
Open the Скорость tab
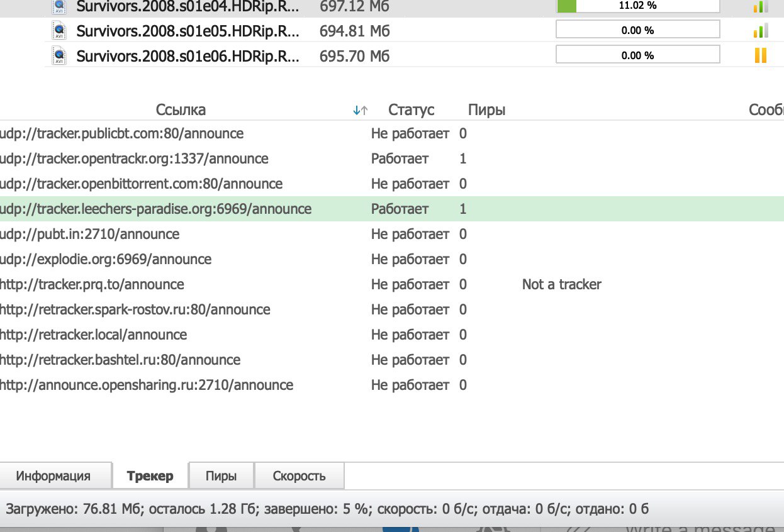[x=300, y=476]
